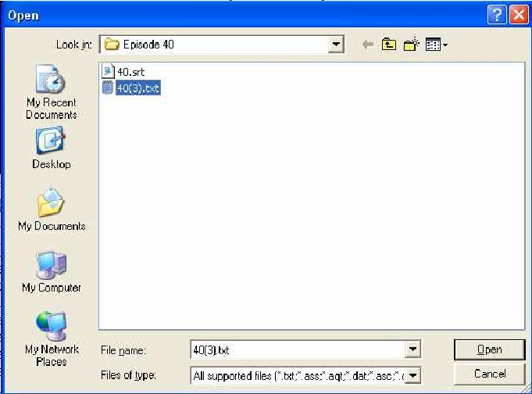The width and height of the screenshot is (532, 394).
Task: Open My Recent Documents shortcut
Action: pos(52,91)
